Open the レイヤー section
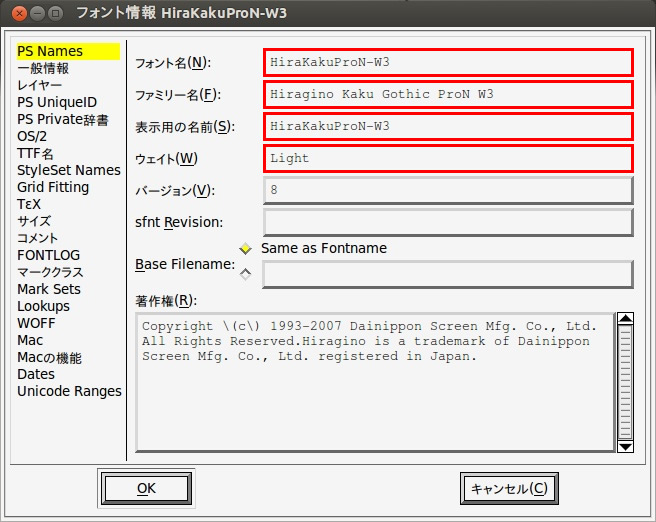 click(x=40, y=85)
